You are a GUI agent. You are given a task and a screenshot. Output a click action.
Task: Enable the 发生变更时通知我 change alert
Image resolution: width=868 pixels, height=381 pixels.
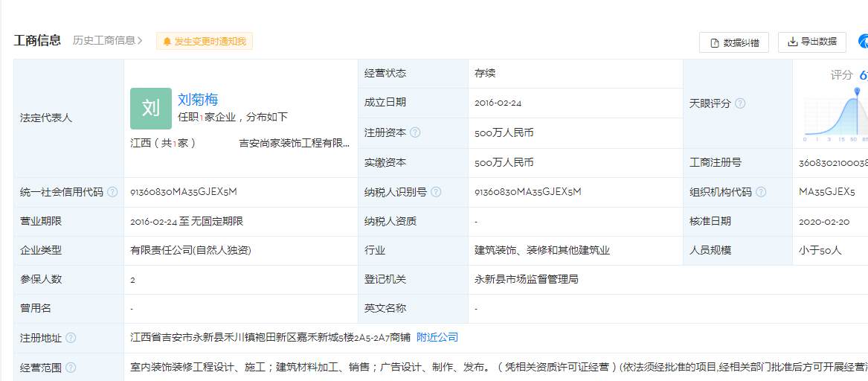(205, 42)
